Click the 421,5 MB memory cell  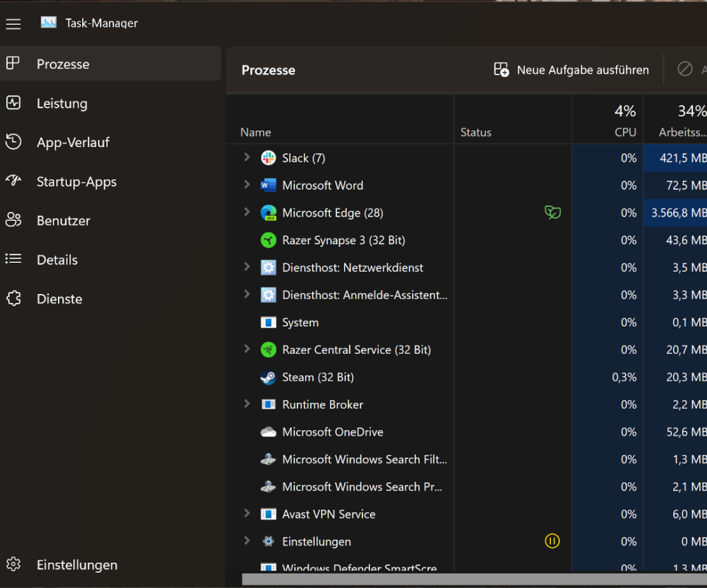click(x=675, y=158)
